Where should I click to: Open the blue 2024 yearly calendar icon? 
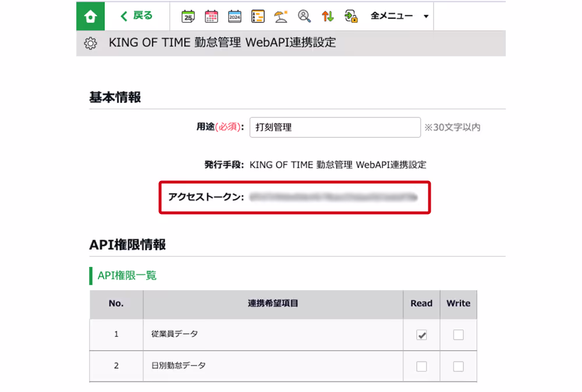[x=235, y=16]
